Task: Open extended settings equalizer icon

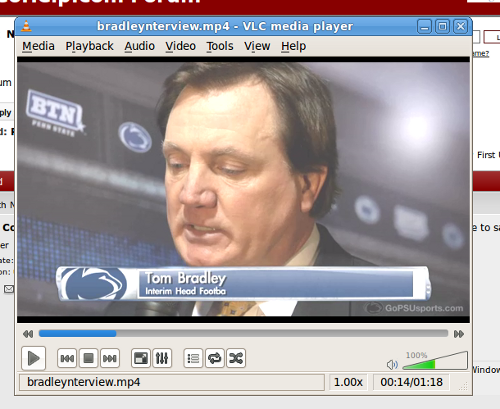Action: (x=162, y=358)
